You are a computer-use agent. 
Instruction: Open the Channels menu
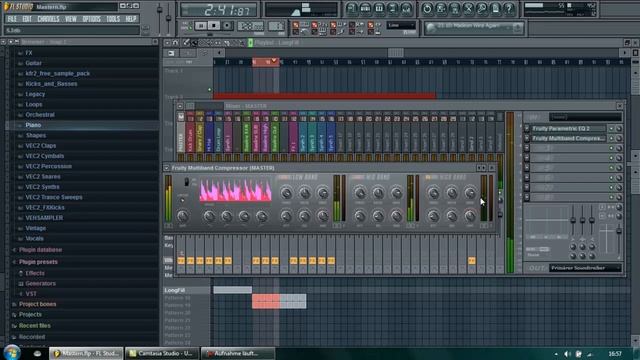click(48, 19)
